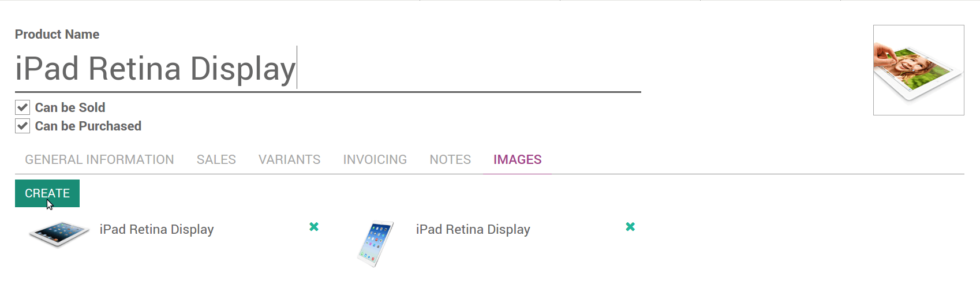Click the Product Name field label
The height and width of the screenshot is (299, 980).
57,35
